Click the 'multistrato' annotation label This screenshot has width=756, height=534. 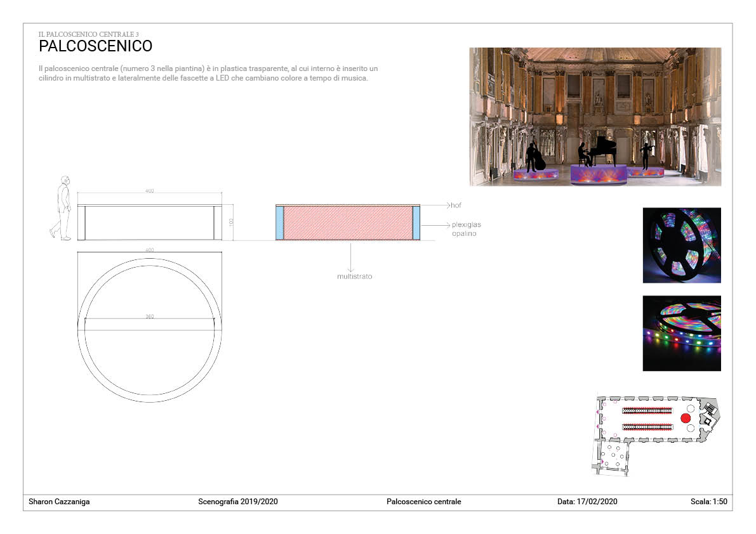354,277
